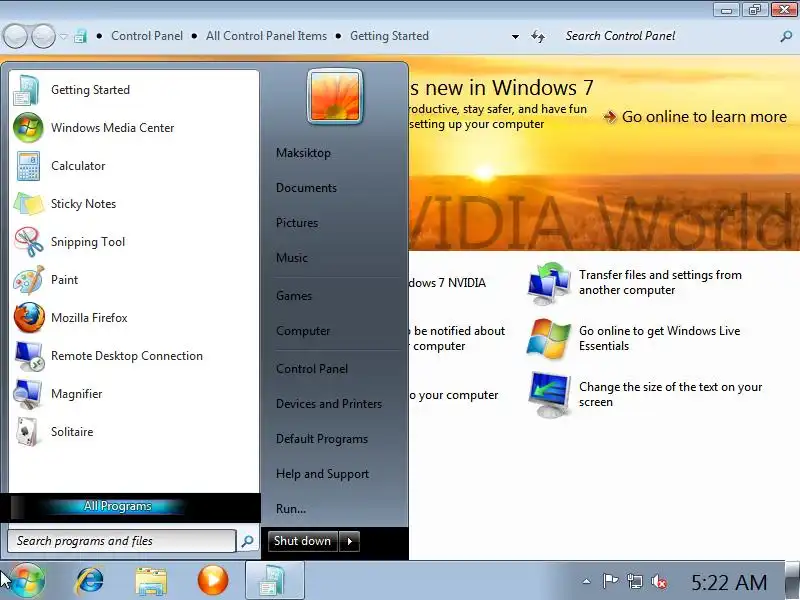Click Go online to get Windows Live Essentials
Image resolution: width=800 pixels, height=600 pixels.
(660, 338)
